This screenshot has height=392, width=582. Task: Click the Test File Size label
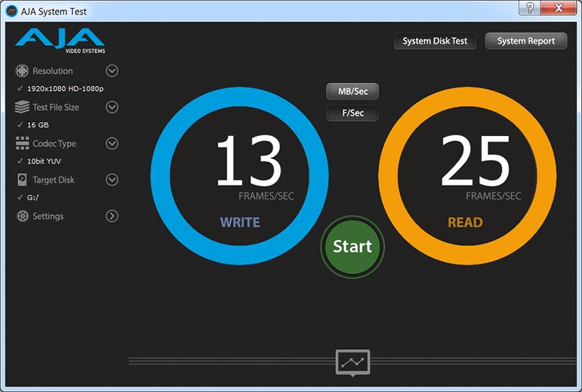tap(56, 107)
